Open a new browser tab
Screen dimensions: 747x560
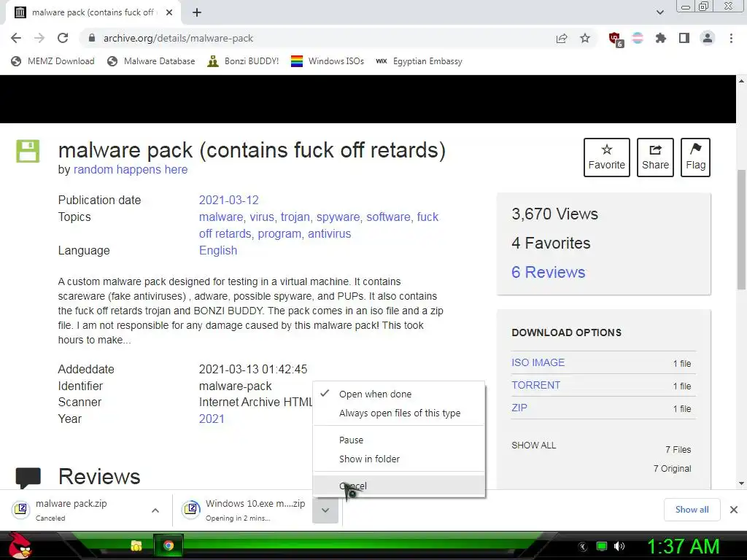[x=197, y=12]
